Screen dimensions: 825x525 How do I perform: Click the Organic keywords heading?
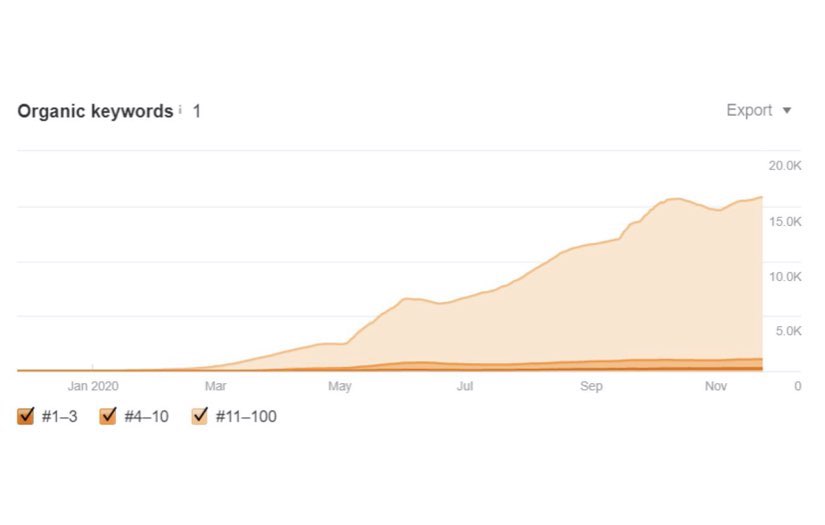(x=95, y=111)
